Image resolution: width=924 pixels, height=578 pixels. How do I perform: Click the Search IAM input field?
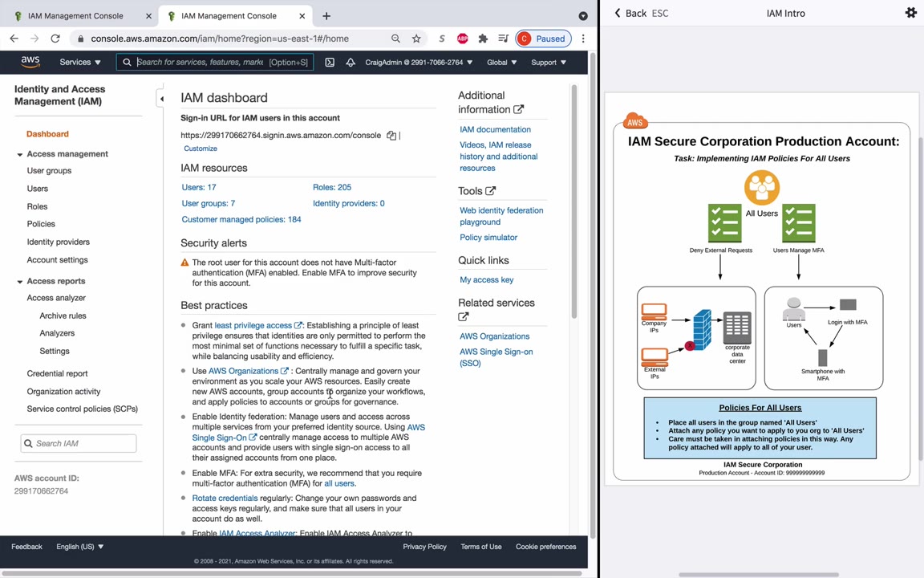click(79, 443)
